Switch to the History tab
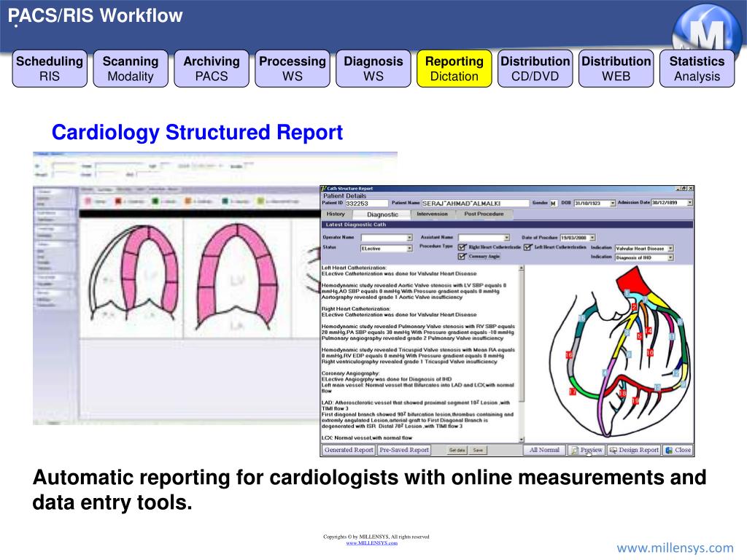 coord(336,214)
